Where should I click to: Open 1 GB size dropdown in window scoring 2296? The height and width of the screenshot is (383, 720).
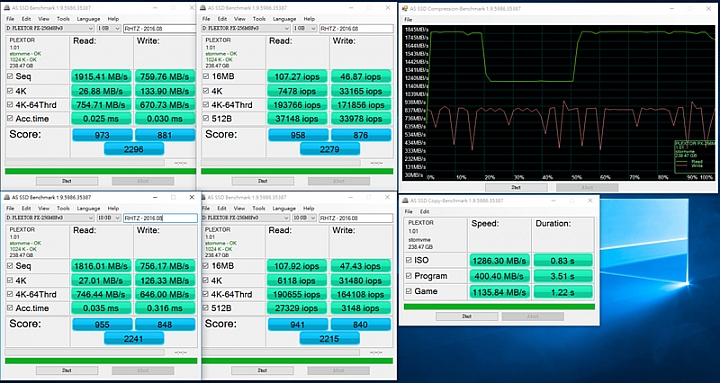109,28
